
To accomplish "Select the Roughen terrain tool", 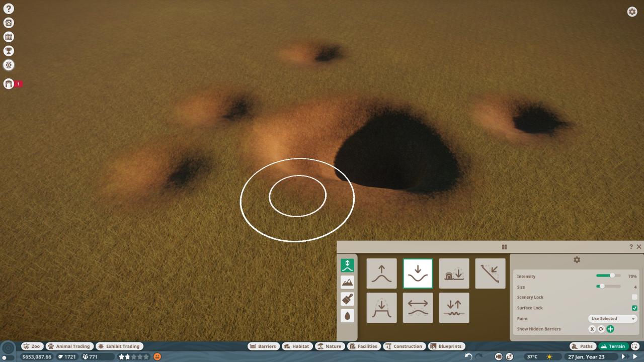I will coord(454,308).
